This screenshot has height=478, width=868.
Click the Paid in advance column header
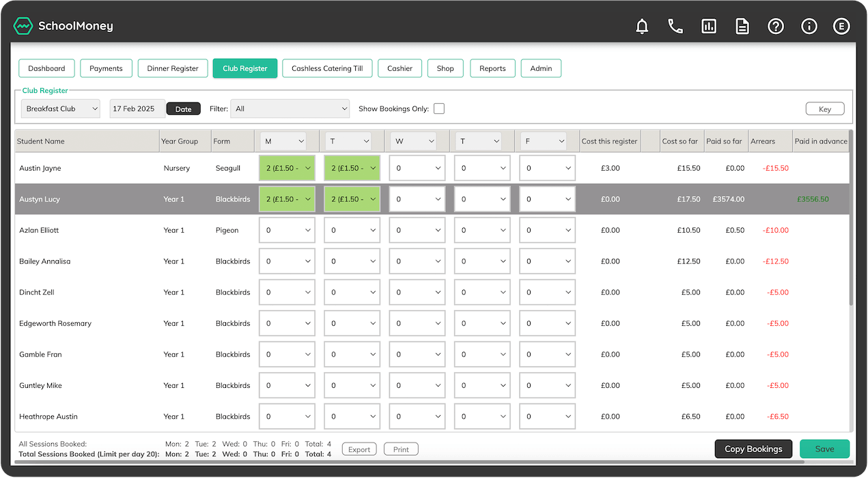click(821, 141)
